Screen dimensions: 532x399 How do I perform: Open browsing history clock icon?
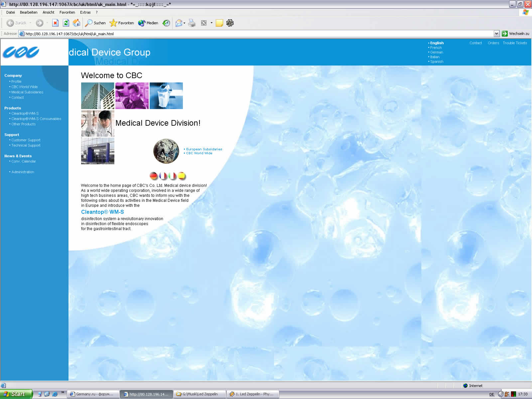pos(166,23)
